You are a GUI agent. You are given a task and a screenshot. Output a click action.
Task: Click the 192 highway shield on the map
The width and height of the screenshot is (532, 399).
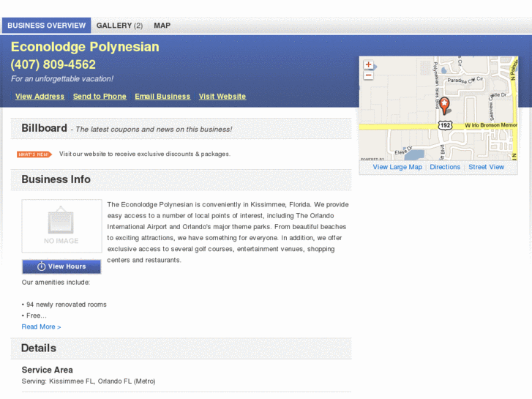[445, 125]
